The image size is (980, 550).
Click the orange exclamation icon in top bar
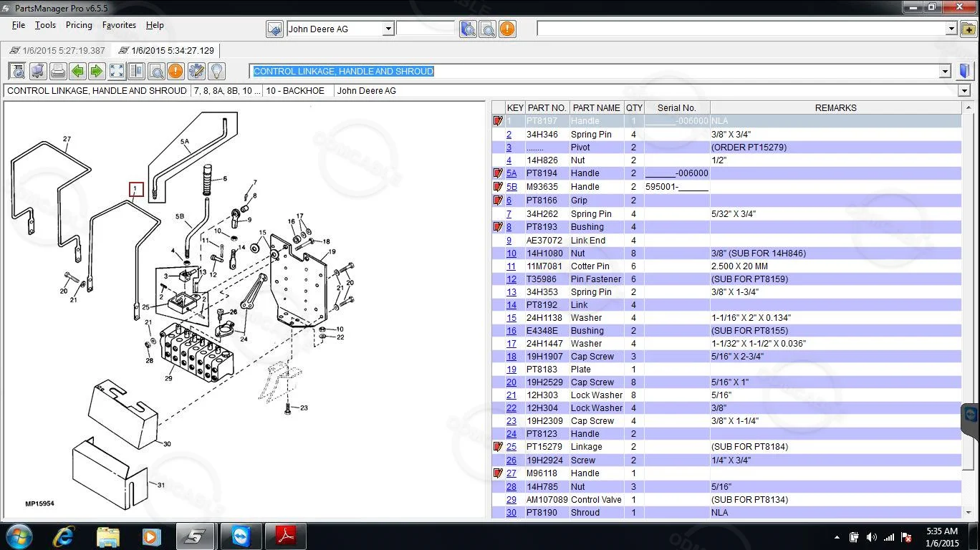coord(507,29)
